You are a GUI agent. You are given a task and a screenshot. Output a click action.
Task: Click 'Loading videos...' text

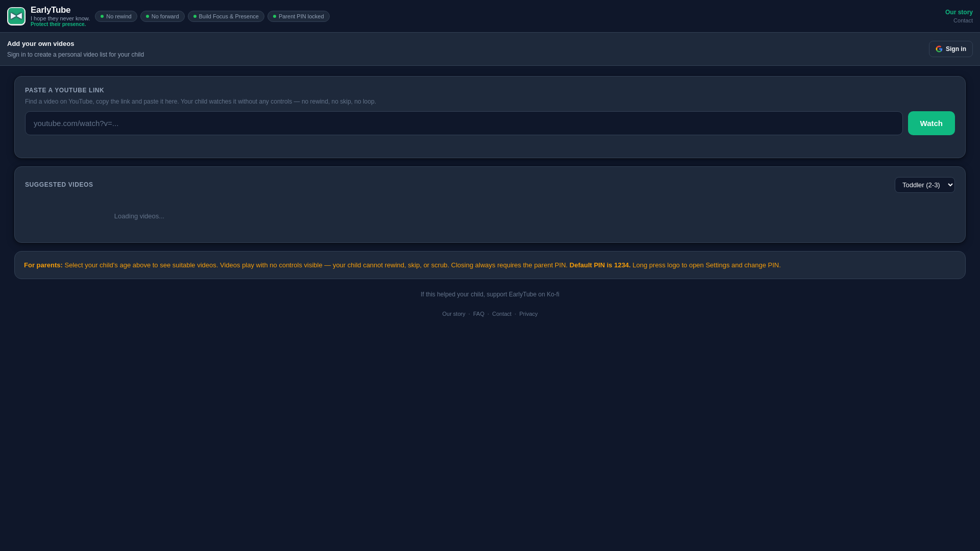click(x=139, y=216)
